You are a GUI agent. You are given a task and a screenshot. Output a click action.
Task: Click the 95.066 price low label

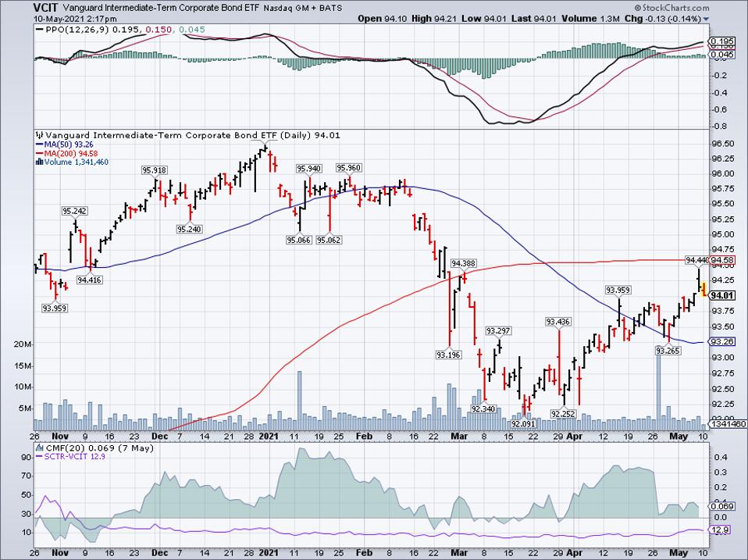pyautogui.click(x=298, y=240)
